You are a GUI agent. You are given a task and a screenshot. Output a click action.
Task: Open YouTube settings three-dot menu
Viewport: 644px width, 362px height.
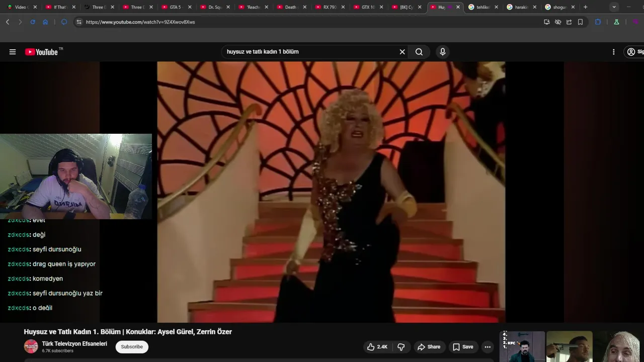pos(613,52)
